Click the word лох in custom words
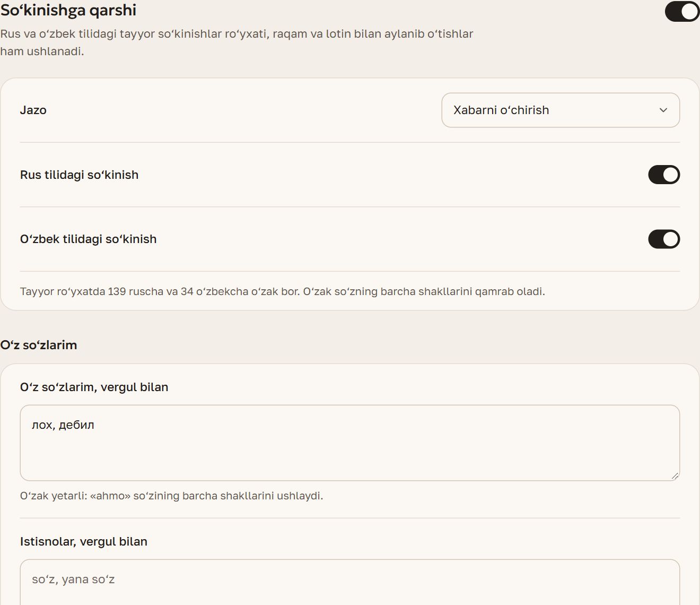This screenshot has height=605, width=700. (42, 425)
